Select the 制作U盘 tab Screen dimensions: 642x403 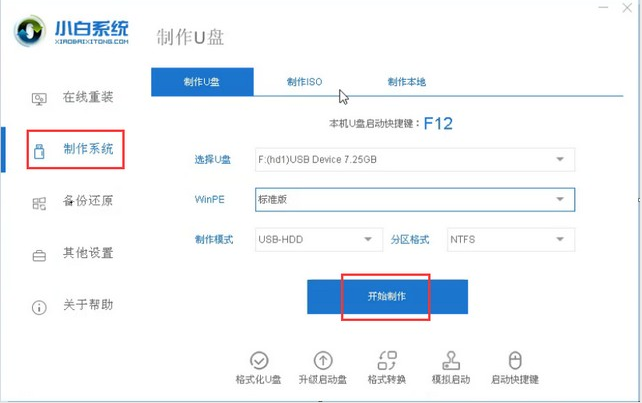202,82
